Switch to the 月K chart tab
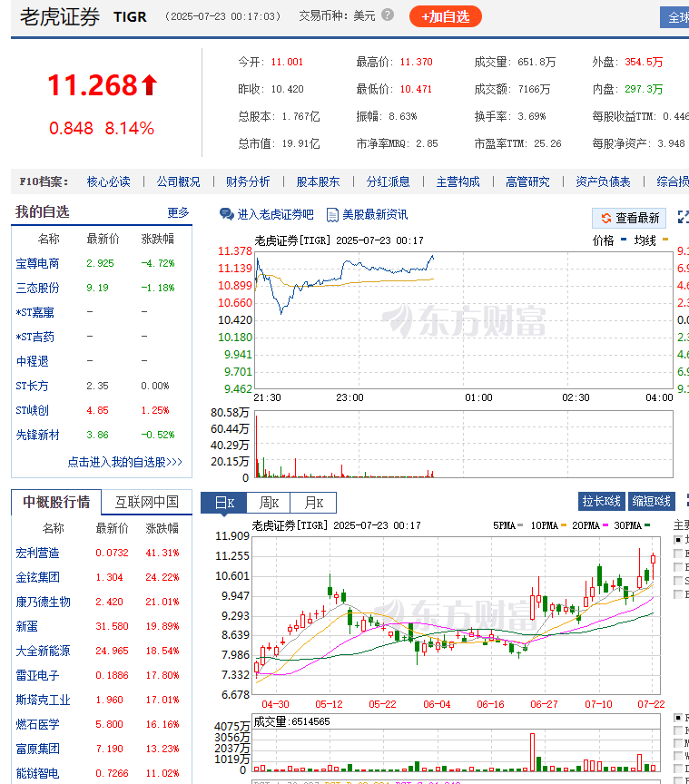689x784 pixels. (x=313, y=503)
